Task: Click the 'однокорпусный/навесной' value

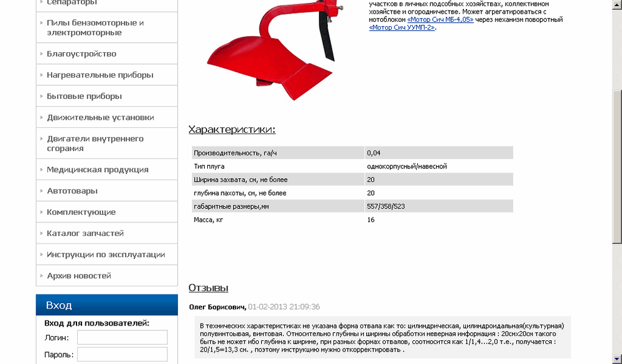Action: (x=407, y=166)
